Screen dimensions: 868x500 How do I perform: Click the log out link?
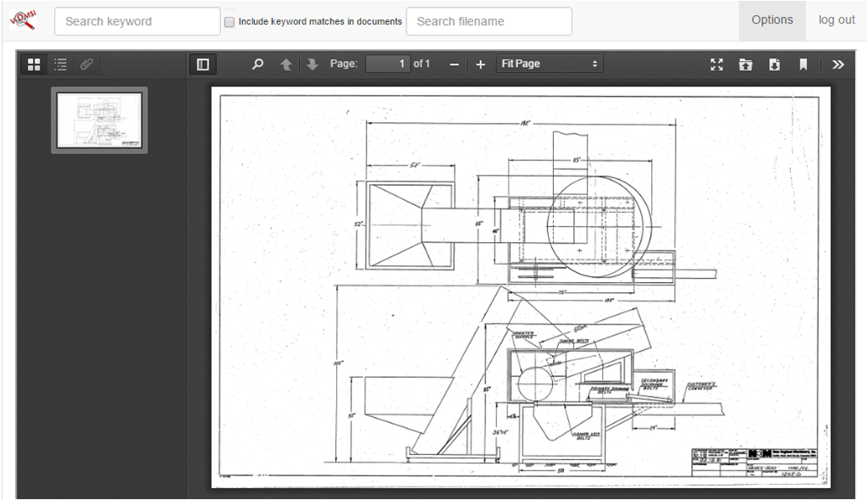pos(836,20)
